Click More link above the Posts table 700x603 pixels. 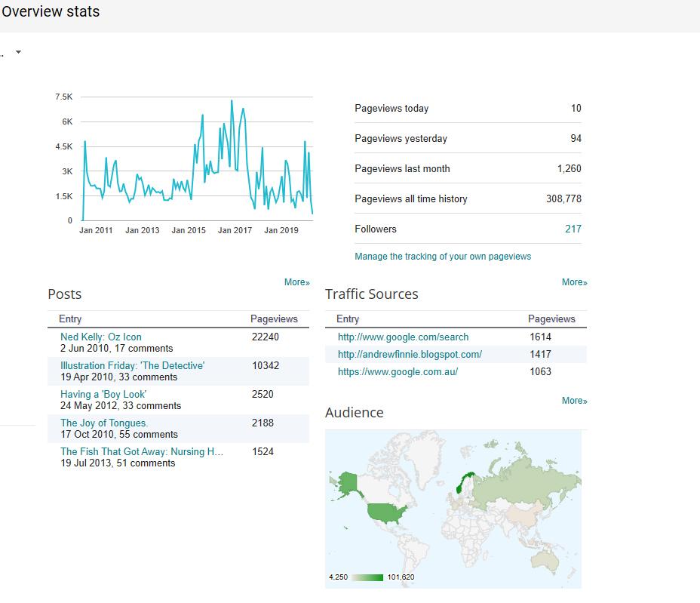click(x=296, y=282)
